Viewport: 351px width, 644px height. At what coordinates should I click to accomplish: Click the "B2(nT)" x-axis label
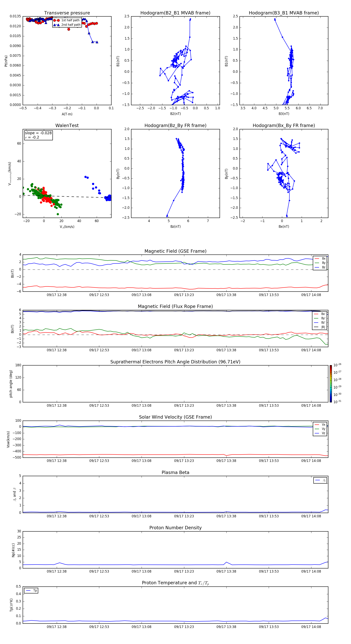pos(175,114)
